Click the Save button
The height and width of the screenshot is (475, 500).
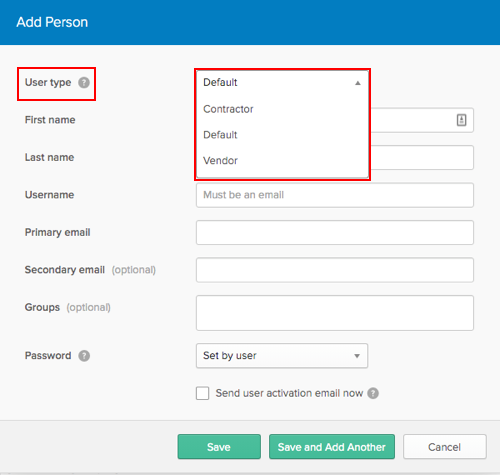coord(219,447)
